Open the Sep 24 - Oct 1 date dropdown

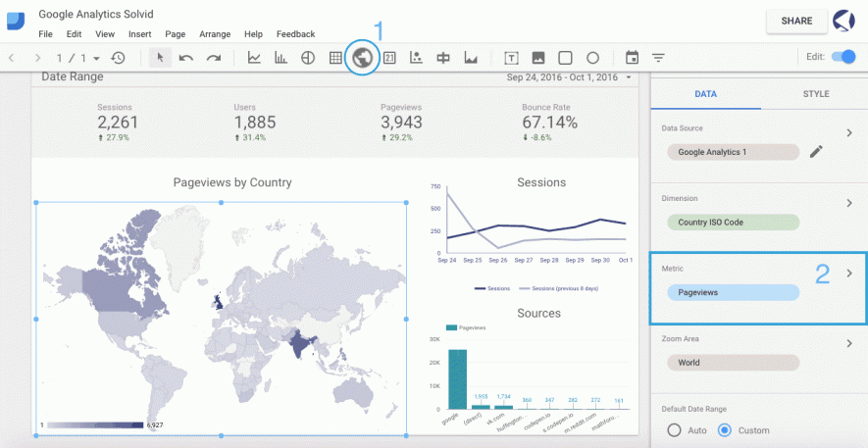[x=569, y=77]
